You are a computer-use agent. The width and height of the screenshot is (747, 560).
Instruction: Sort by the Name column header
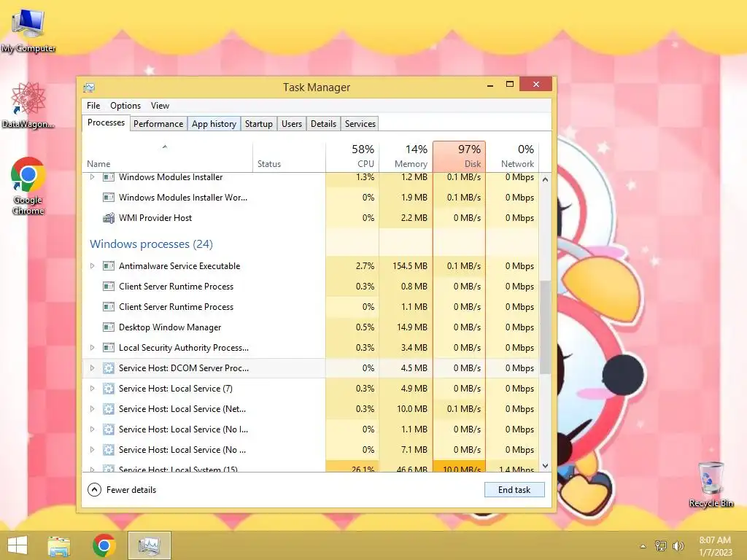(167, 156)
